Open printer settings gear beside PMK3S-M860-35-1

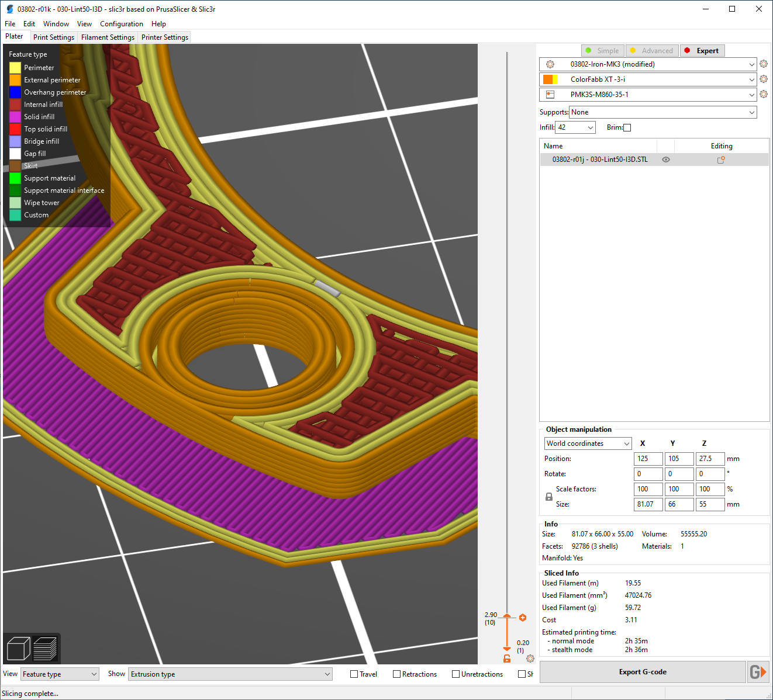pyautogui.click(x=764, y=94)
